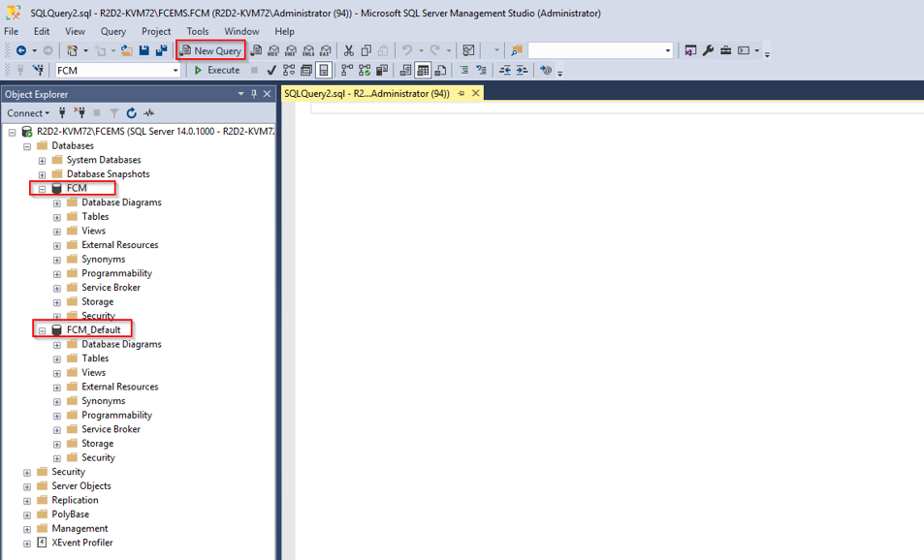Toggle Include Actual Execution Plan
924x560 pixels.
347,70
